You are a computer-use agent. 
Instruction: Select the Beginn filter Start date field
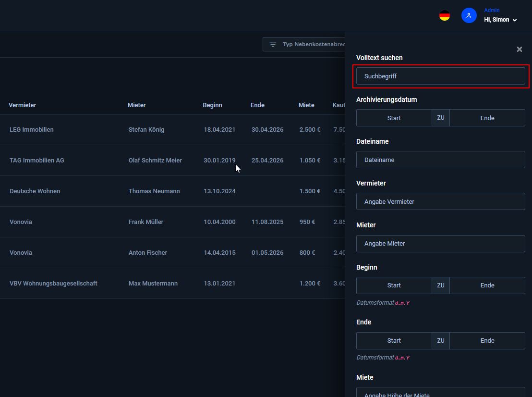click(x=394, y=285)
